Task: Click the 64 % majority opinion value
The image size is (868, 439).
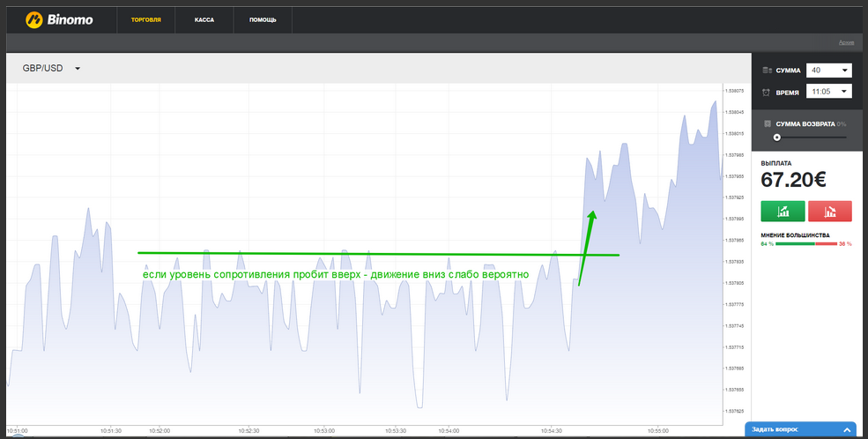Action: [x=768, y=243]
